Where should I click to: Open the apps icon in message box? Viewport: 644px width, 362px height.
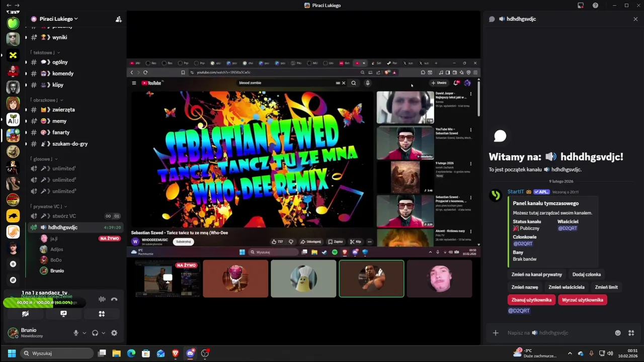point(631,333)
